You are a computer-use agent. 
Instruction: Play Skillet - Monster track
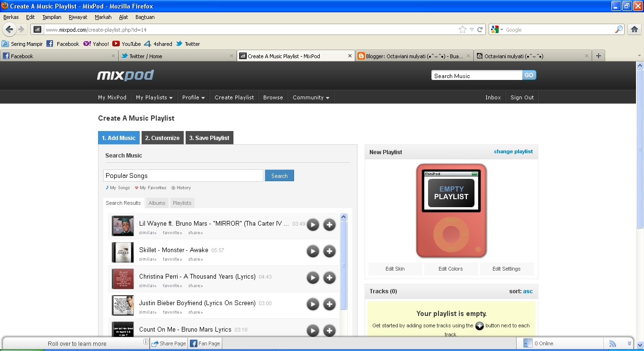coord(313,251)
